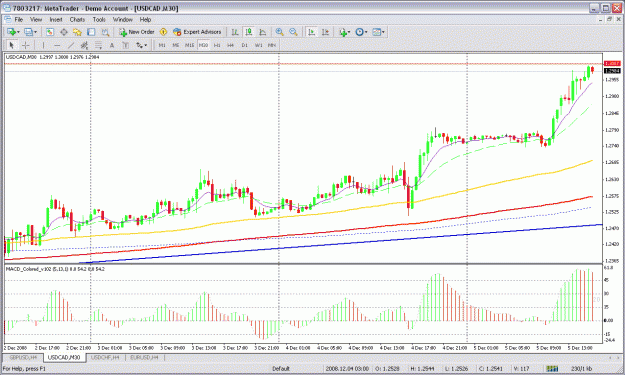Select the Equidistant Channel tool
Screen dimensions: 625x375
click(x=85, y=45)
